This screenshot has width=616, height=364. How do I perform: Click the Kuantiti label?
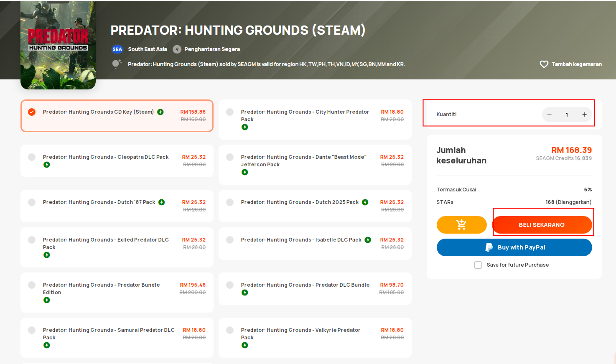[446, 115]
